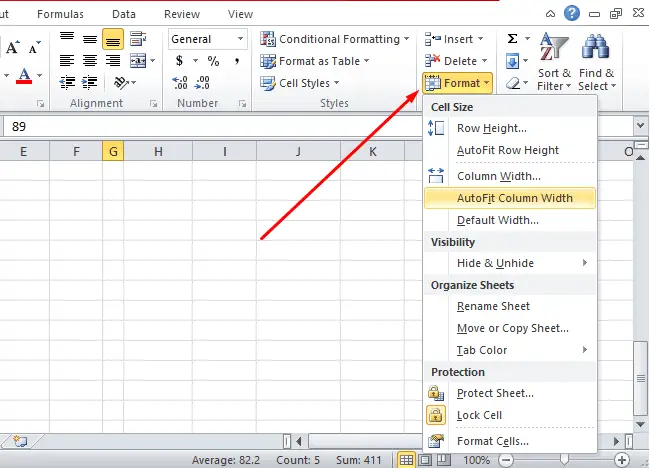
Task: Click Fill down icon
Action: [x=513, y=61]
